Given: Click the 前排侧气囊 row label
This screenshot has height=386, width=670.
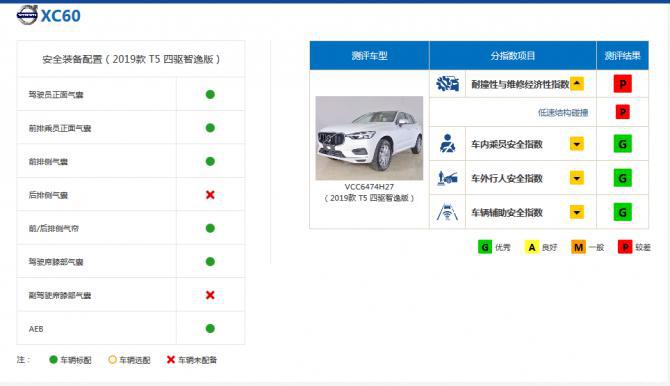Looking at the screenshot, I should (48, 162).
